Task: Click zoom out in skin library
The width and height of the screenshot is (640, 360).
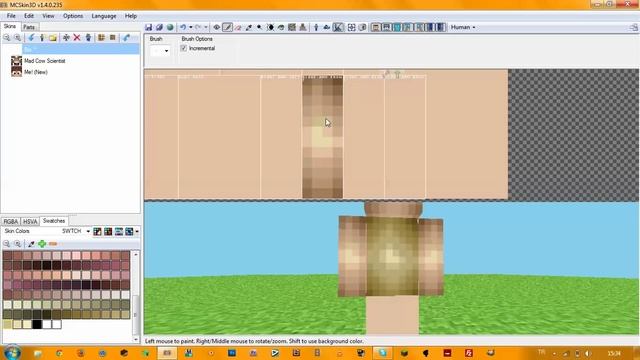Action: click(7, 38)
